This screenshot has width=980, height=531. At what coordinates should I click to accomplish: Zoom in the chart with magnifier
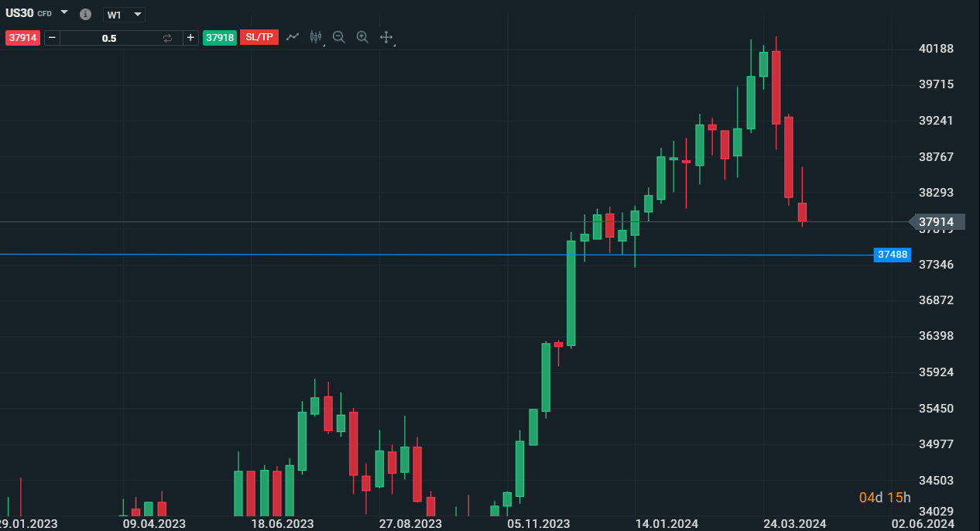click(x=362, y=36)
